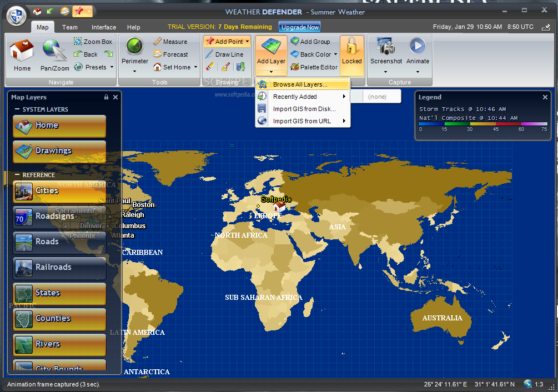Toggle the Map Layers panel lock icon
The width and height of the screenshot is (558, 392).
[x=106, y=97]
